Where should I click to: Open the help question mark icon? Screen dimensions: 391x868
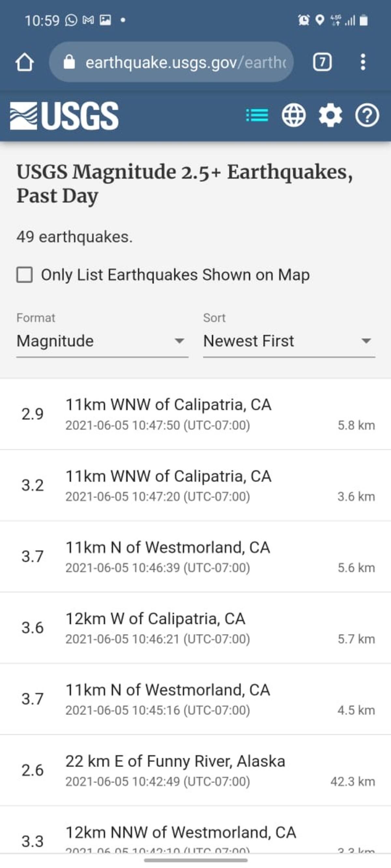point(367,115)
